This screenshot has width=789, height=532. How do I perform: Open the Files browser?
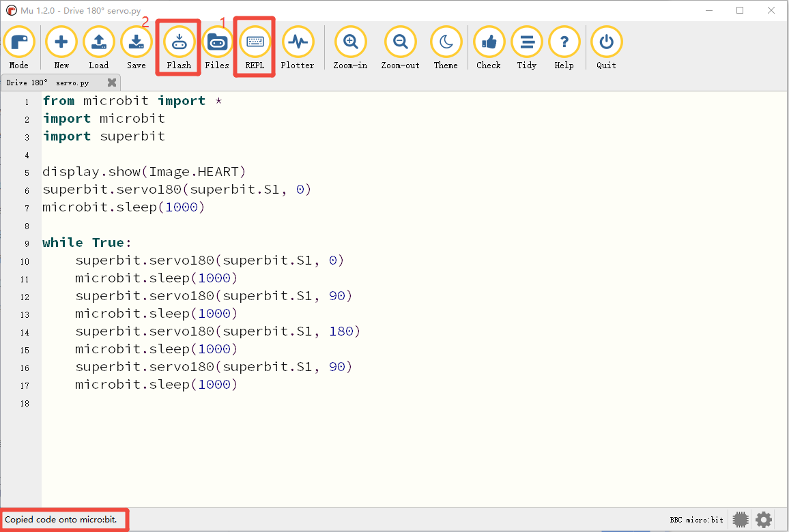point(217,48)
